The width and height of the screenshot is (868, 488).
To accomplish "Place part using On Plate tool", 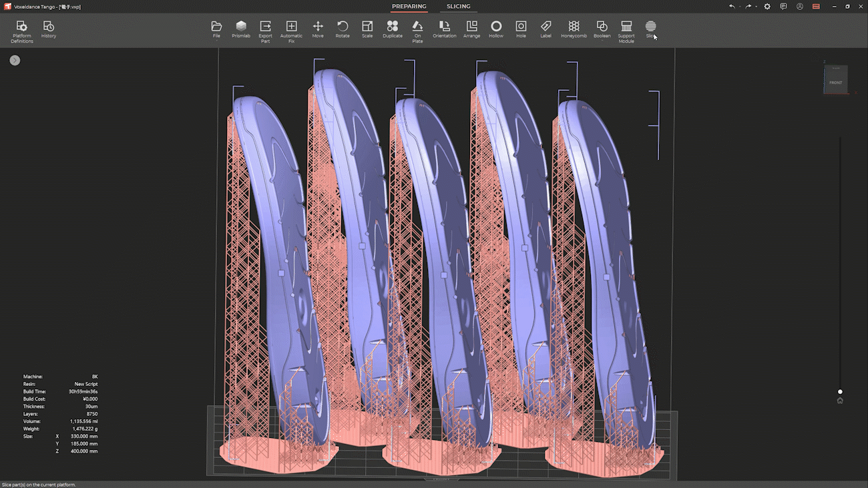I will pos(417,30).
